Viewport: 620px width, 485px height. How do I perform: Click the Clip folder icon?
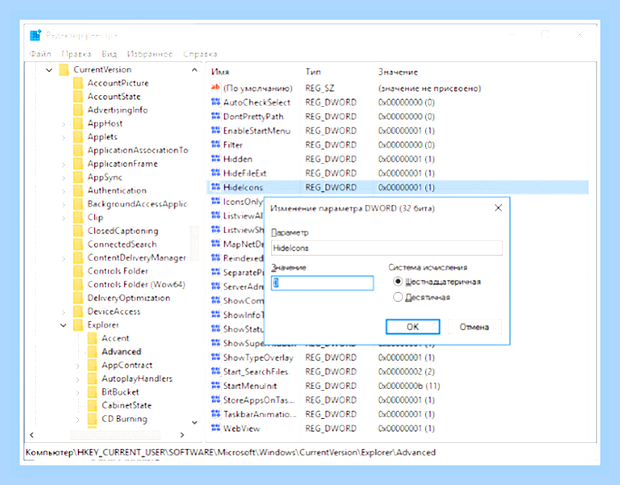(x=78, y=217)
